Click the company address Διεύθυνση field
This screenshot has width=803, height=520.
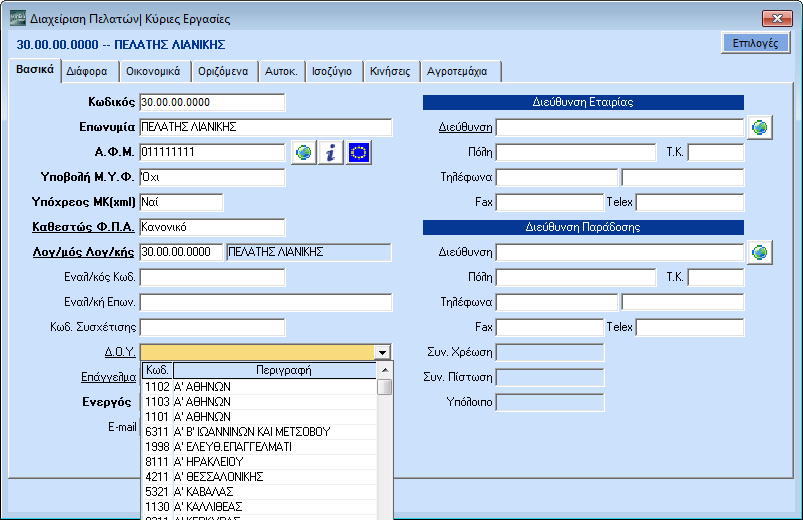(620, 127)
